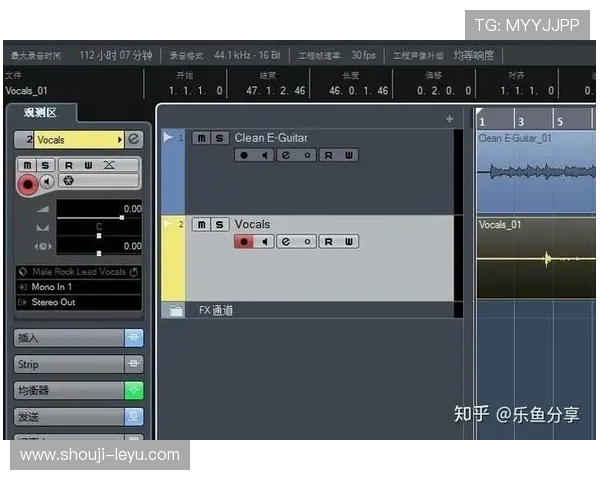
Task: Open edit channel settings in Inspector header
Action: pos(134,140)
